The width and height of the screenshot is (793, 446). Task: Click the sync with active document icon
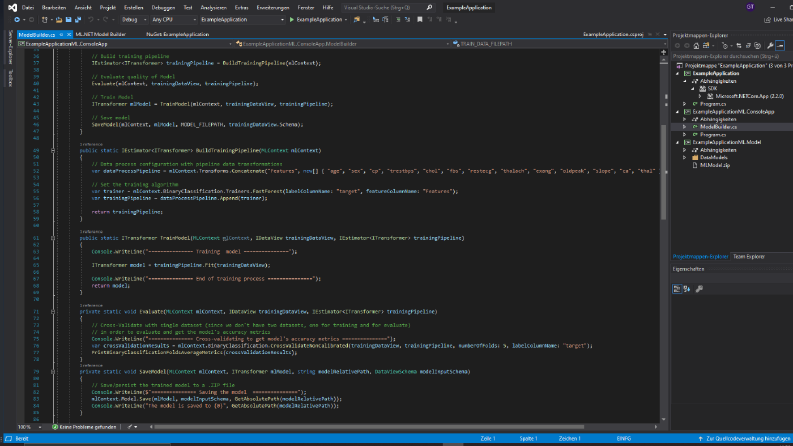[739, 46]
